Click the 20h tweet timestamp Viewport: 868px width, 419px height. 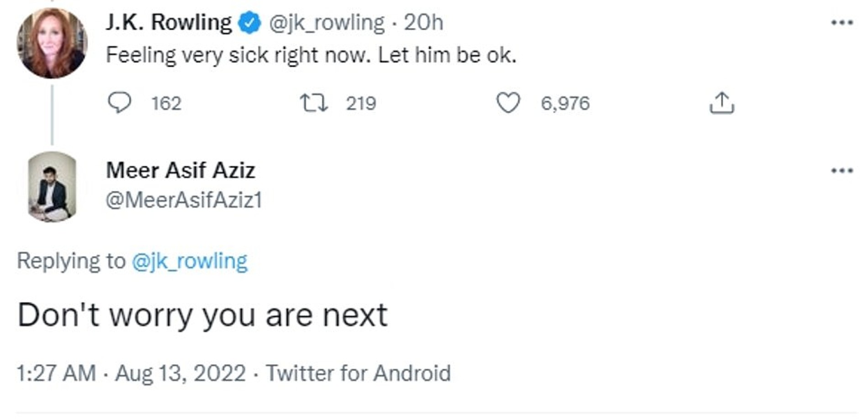[423, 22]
